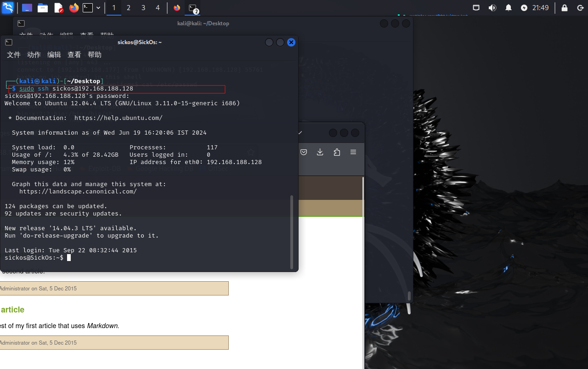Click the https://landscape.canonical.com/ URL
This screenshot has height=369, width=588.
(x=78, y=192)
